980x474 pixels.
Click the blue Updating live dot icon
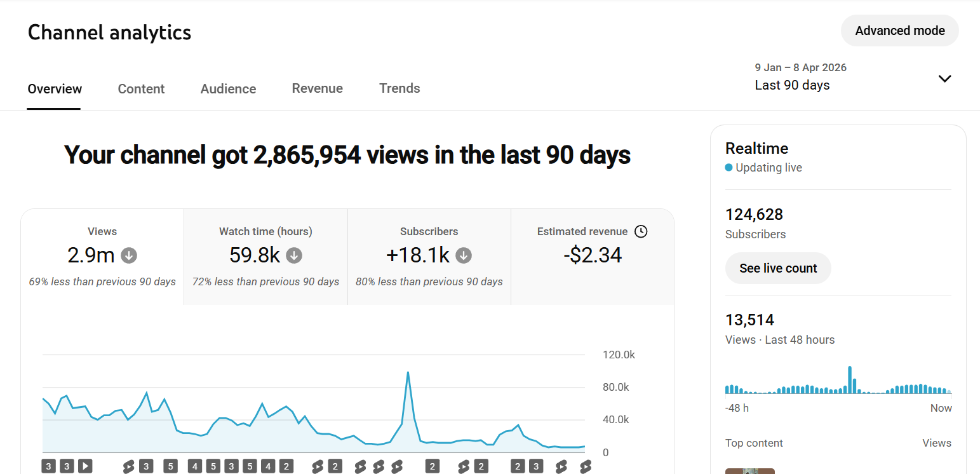[x=729, y=168]
